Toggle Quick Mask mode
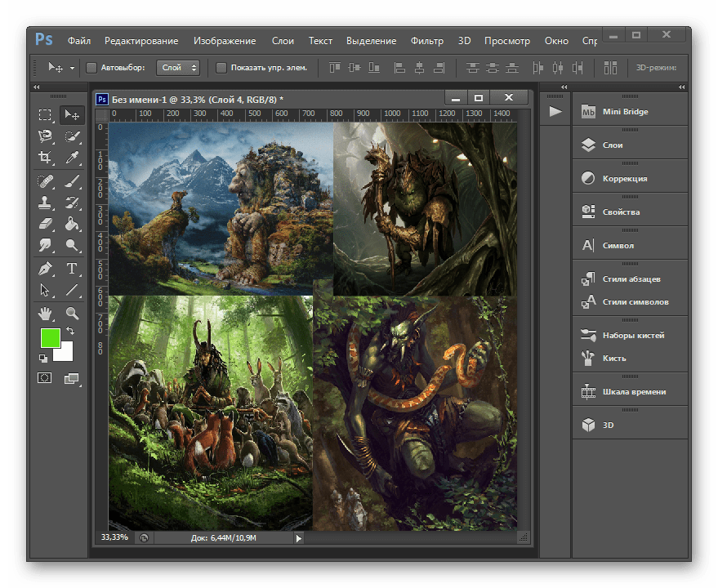The image size is (718, 588). (x=45, y=378)
